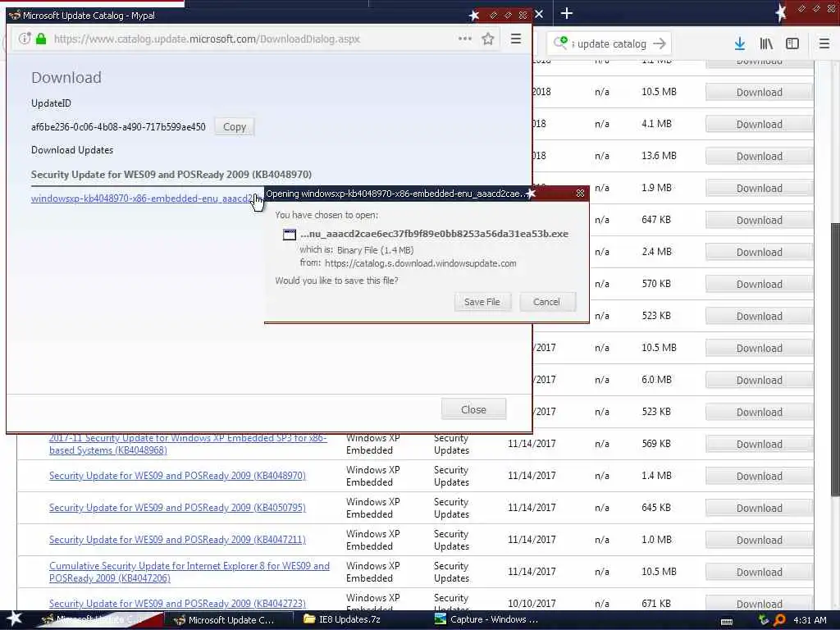Download the 569 KB update
Image resolution: width=840 pixels, height=630 pixels.
[x=759, y=444]
